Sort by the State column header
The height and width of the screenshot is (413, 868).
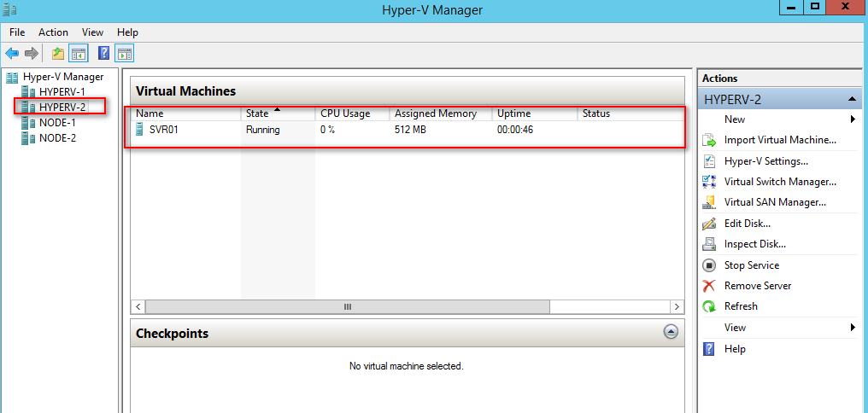coord(278,113)
